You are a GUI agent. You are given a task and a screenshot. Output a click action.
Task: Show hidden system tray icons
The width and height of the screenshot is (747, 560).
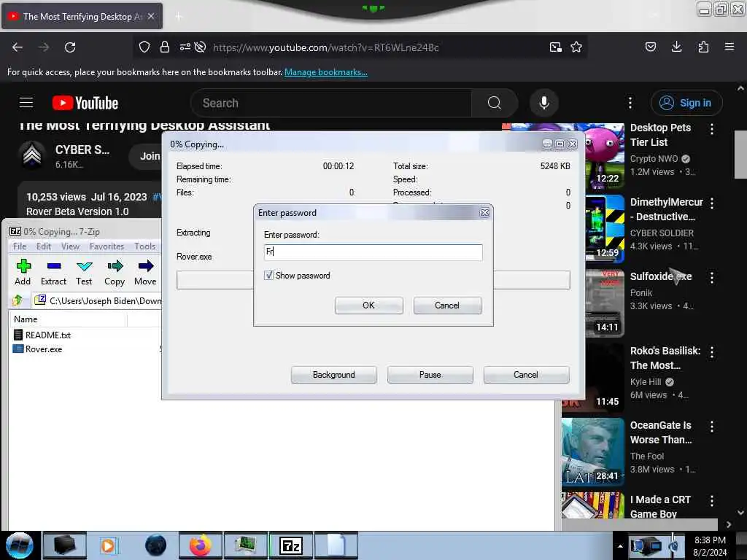coord(620,546)
